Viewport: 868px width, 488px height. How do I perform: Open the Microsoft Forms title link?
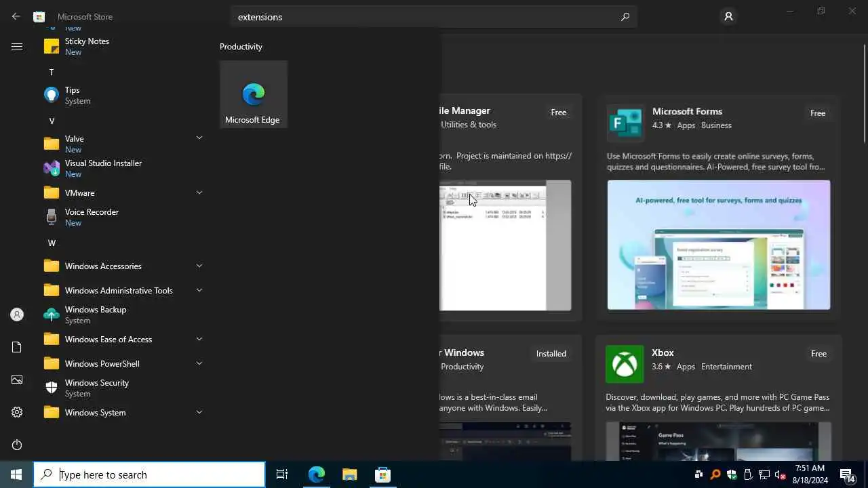[687, 111]
